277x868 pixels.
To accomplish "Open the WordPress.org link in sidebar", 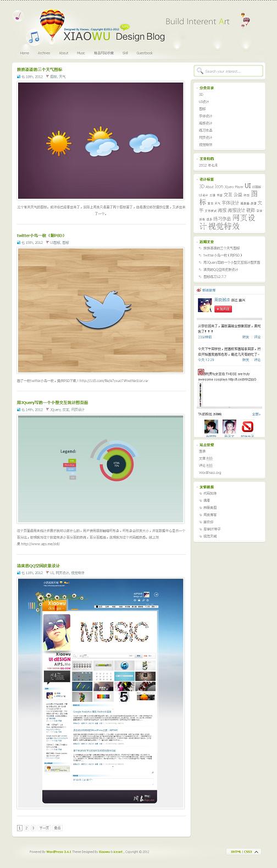I will coord(210,473).
